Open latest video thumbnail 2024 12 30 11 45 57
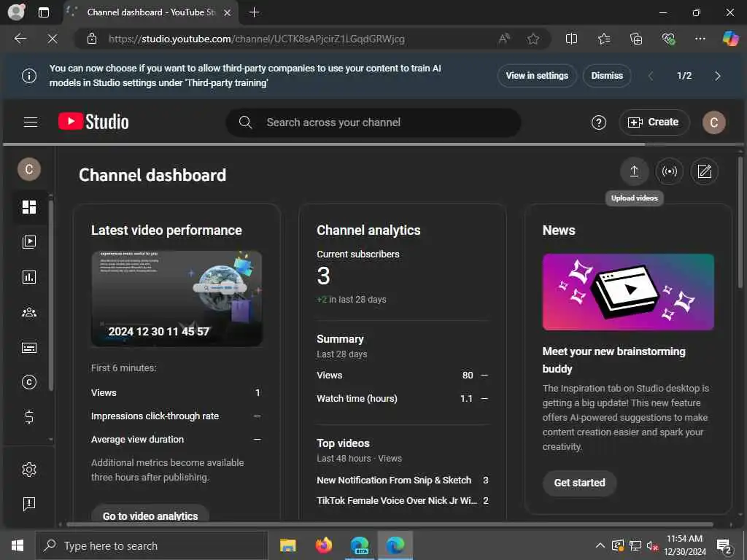The height and width of the screenshot is (560, 747). click(x=177, y=298)
